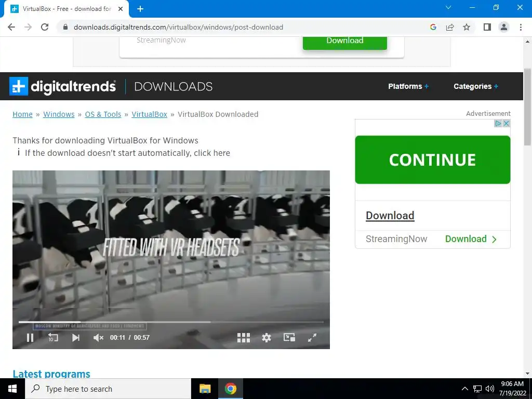Click the scrollbar down arrow

pyautogui.click(x=527, y=374)
